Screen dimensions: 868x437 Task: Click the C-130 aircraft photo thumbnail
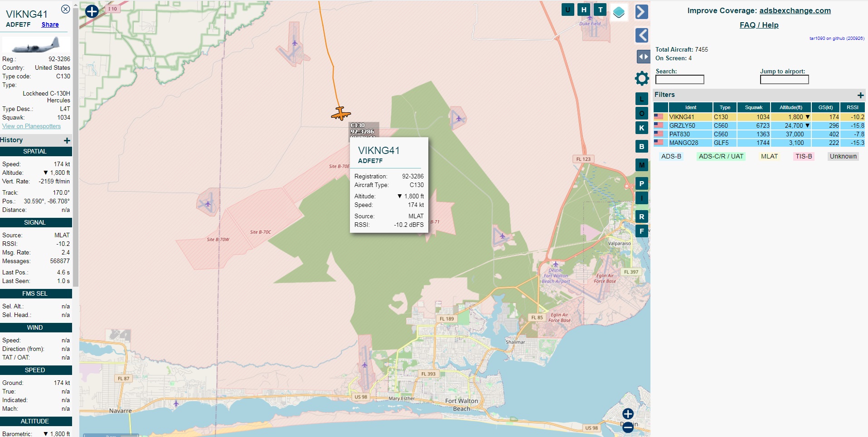pos(35,45)
